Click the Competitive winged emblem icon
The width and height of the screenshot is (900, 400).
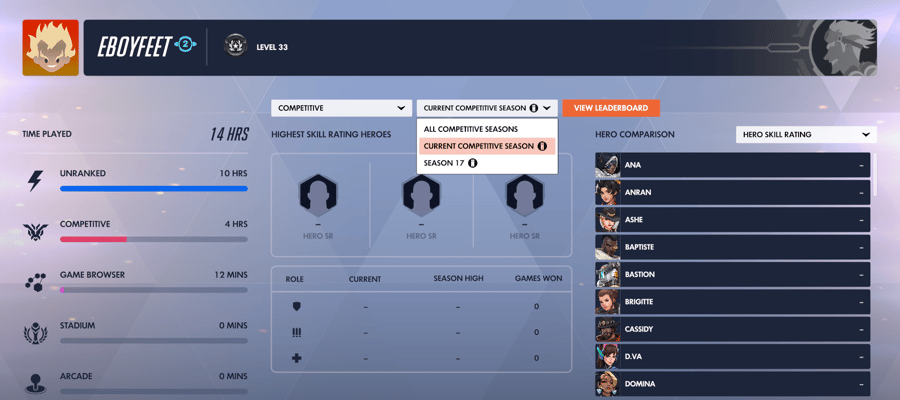pos(35,231)
